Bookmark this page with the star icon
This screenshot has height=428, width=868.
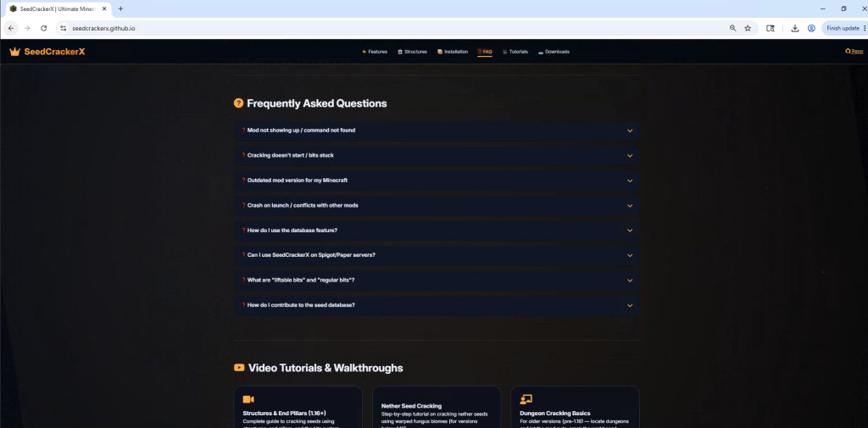tap(748, 28)
